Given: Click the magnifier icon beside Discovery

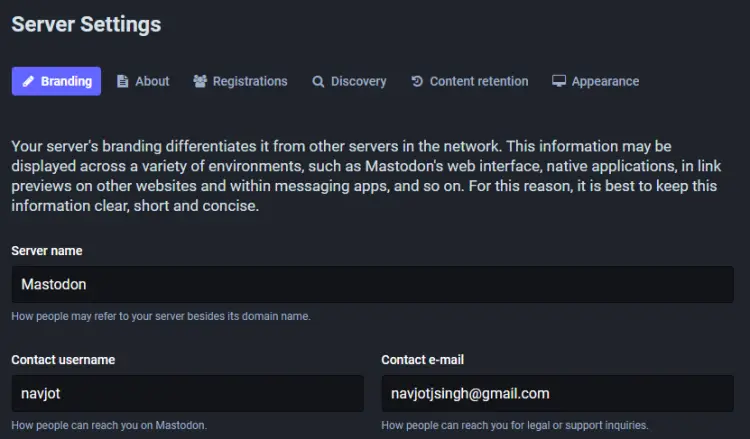Looking at the screenshot, I should [318, 81].
